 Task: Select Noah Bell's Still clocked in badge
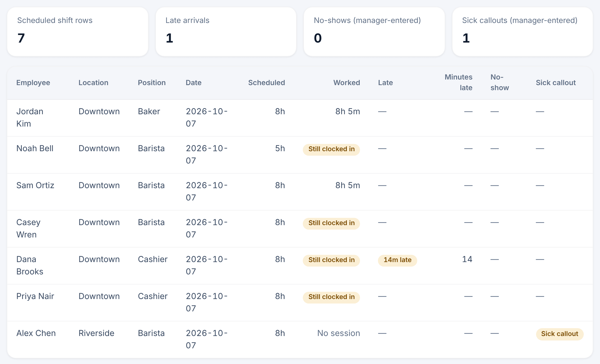click(x=331, y=149)
